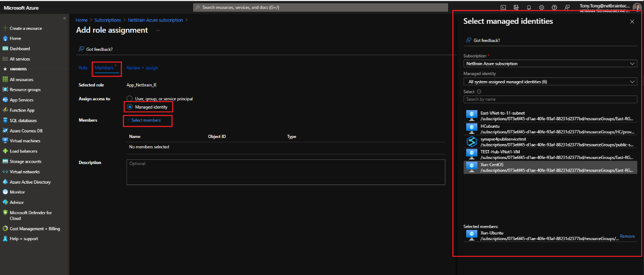Image resolution: width=644 pixels, height=275 pixels.
Task: Open Cost Management + Billing
Action: [x=33, y=228]
